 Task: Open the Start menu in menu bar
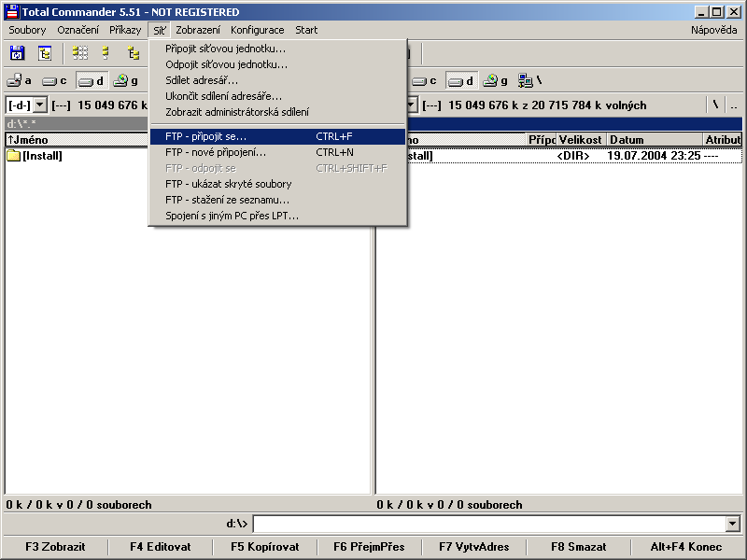[306, 30]
